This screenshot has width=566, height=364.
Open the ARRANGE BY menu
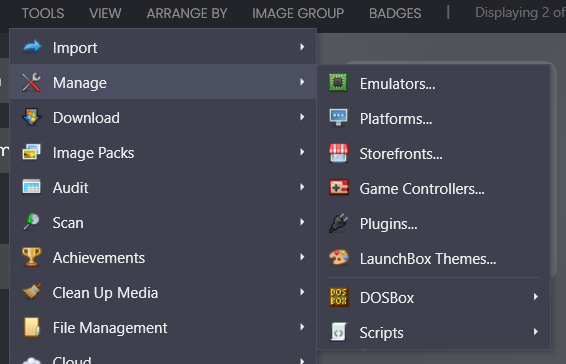tap(187, 13)
